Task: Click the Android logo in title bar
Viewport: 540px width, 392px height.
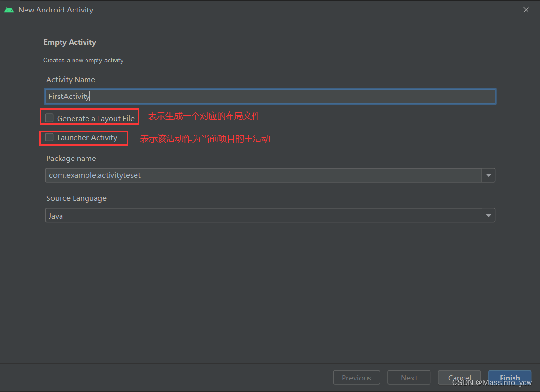Action: 9,10
